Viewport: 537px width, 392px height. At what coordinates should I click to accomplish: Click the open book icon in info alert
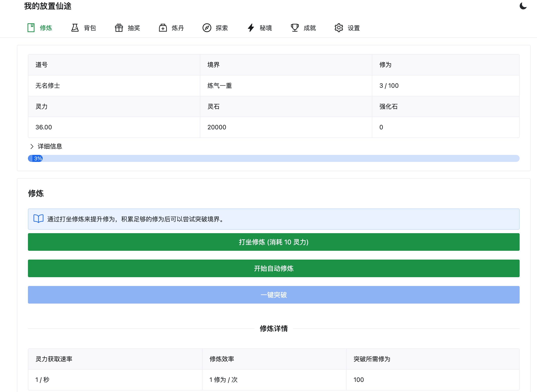pos(38,219)
